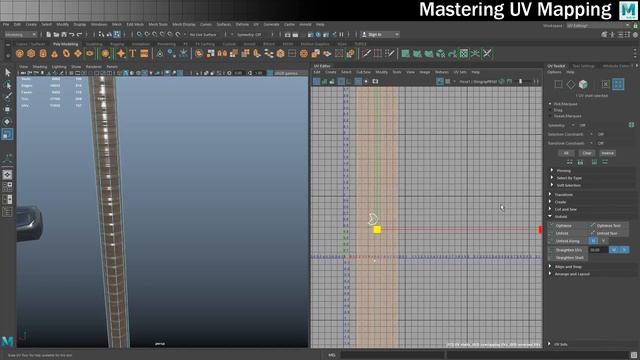Create a polygon cube from the shelf

click(31, 53)
